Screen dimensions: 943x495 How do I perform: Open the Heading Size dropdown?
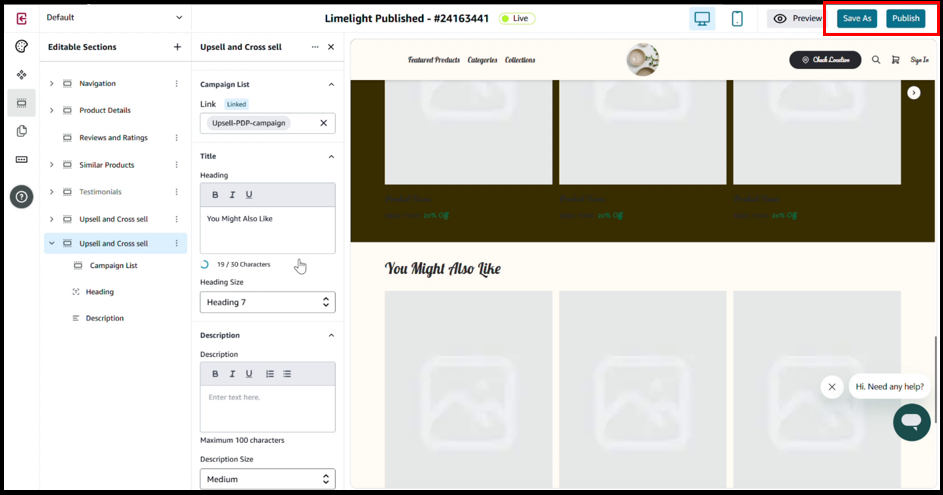(267, 302)
